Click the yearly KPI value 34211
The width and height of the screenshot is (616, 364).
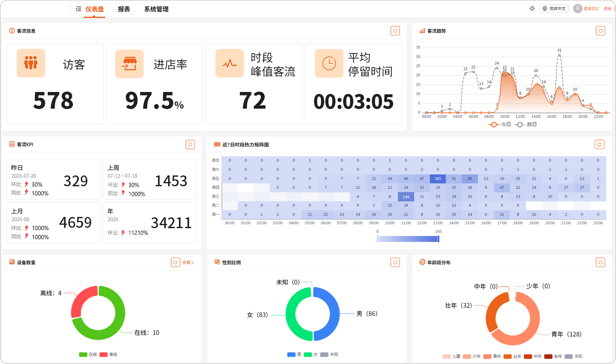pos(171,223)
